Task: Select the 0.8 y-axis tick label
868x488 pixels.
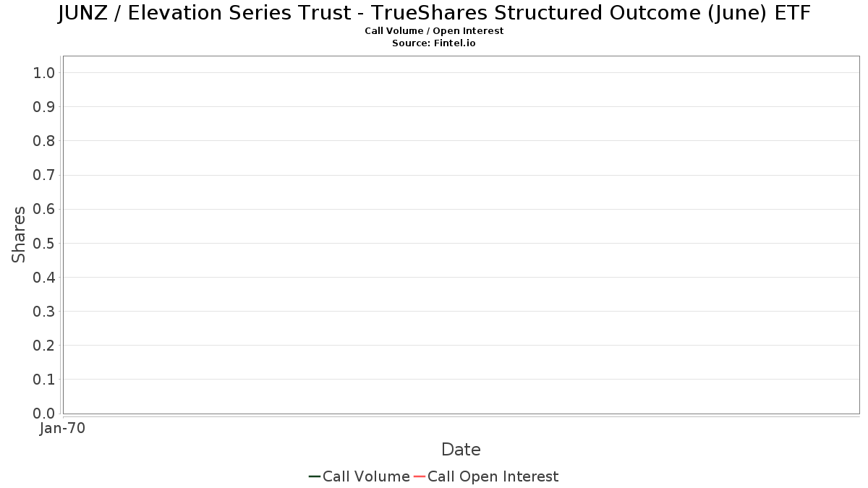Action: [44, 141]
